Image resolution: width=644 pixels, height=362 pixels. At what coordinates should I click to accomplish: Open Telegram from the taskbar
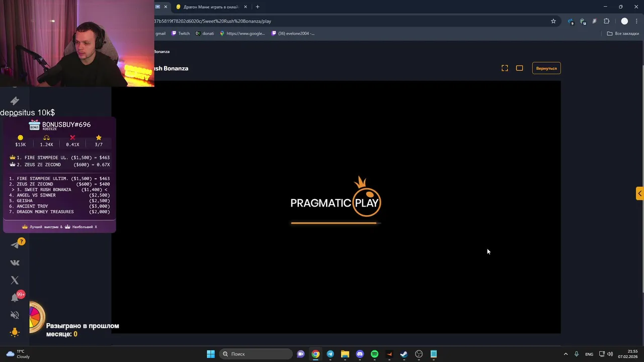(x=330, y=354)
